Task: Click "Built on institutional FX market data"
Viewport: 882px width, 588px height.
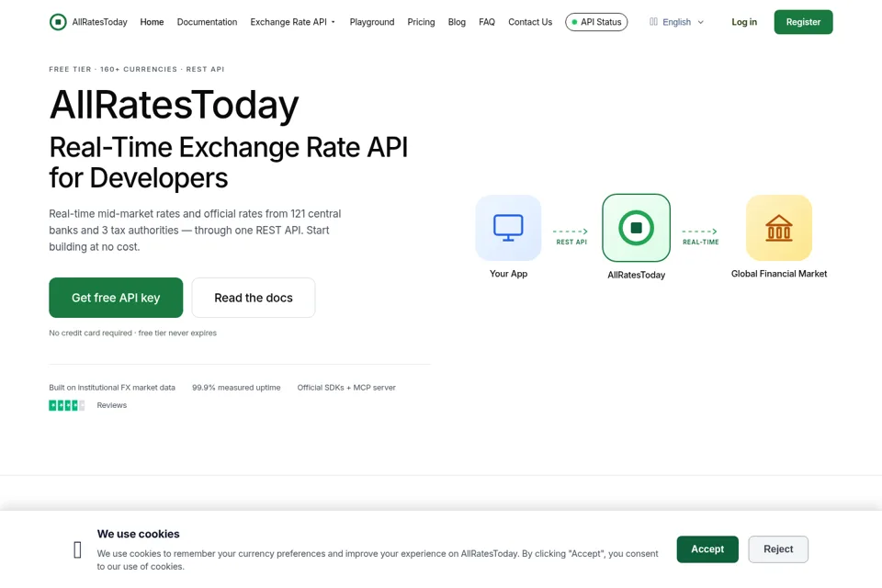Action: [112, 388]
